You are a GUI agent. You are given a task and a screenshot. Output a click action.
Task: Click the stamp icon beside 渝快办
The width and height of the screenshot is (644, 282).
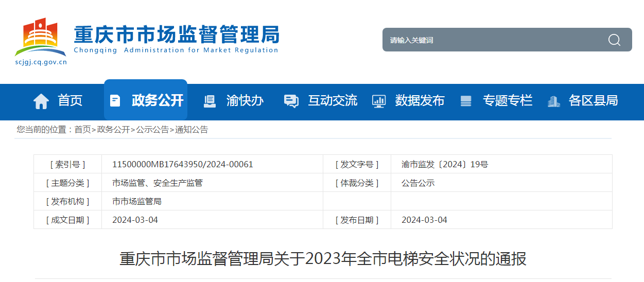click(210, 101)
